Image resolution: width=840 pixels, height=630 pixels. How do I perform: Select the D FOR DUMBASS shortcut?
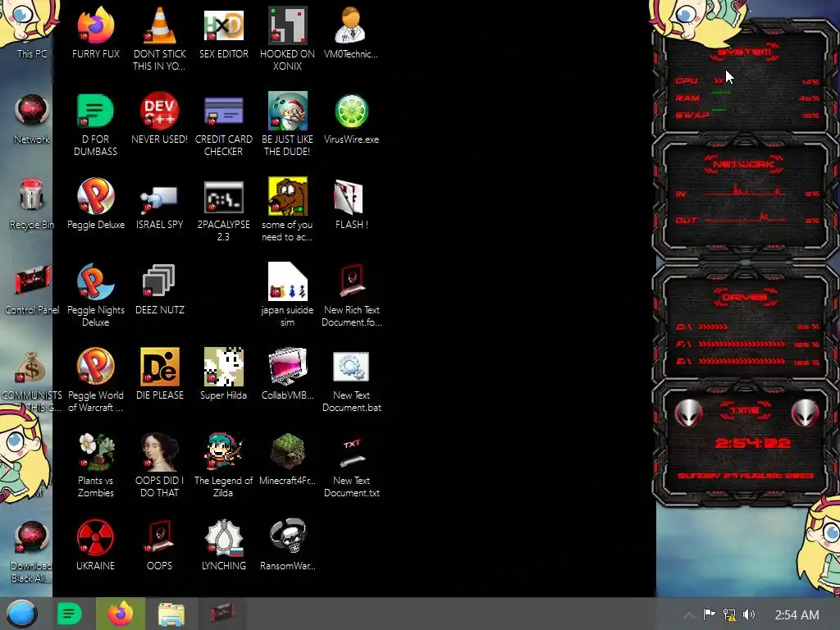[x=95, y=125]
